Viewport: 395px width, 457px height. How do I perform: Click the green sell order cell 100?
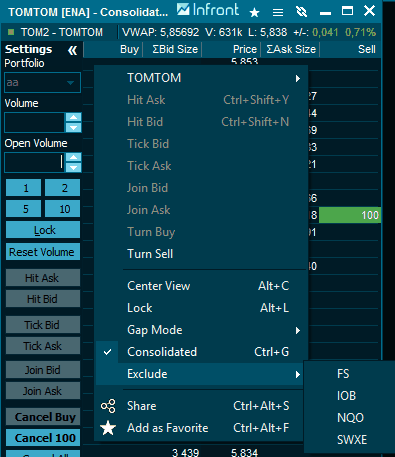coord(350,215)
